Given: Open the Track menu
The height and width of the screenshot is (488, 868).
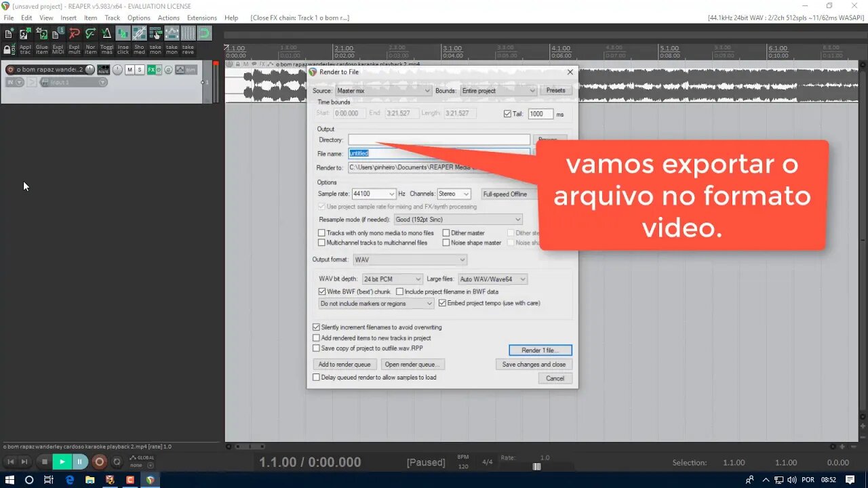Looking at the screenshot, I should (x=112, y=18).
